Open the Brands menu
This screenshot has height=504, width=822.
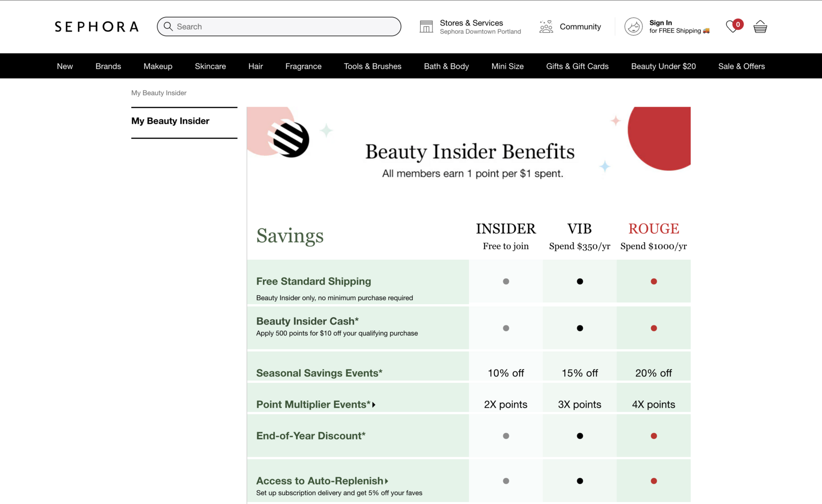click(x=108, y=66)
